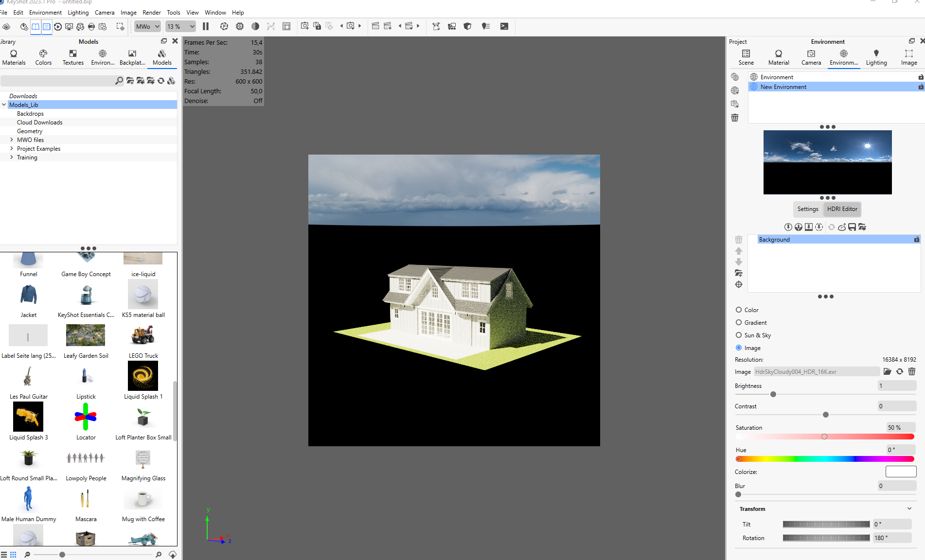Select the LEGO Truck model thumbnail
925x560 pixels.
[143, 335]
